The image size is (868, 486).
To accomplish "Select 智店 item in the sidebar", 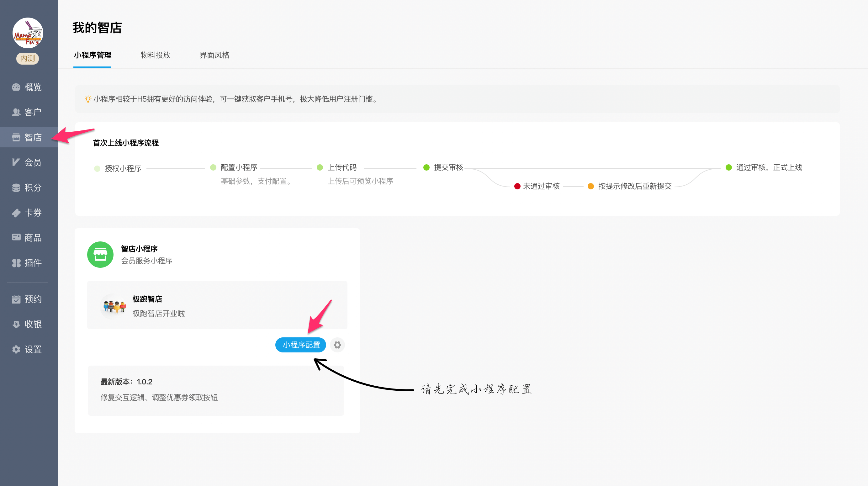I will 29,138.
